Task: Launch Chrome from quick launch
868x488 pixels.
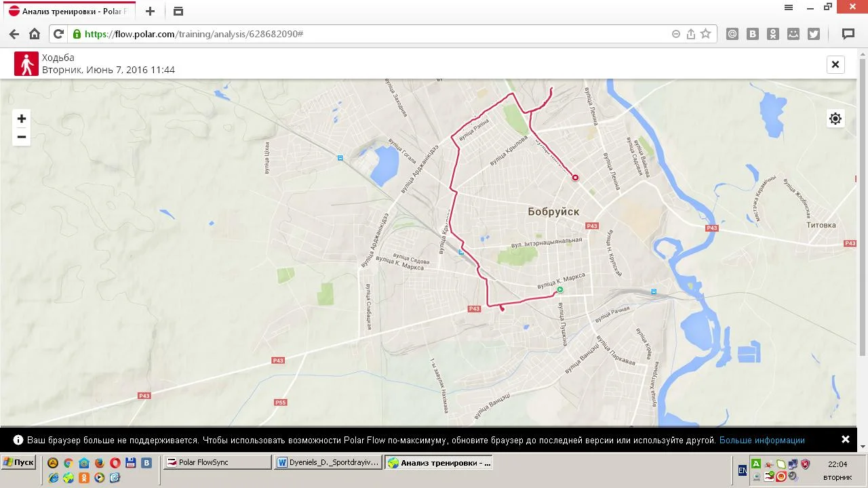Action: (68, 463)
